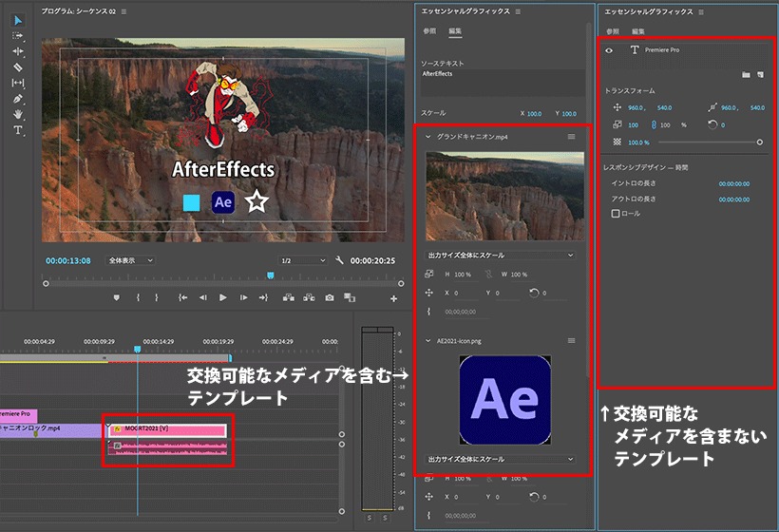Jump to the Out point
This screenshot has height=532, width=779.
263,297
